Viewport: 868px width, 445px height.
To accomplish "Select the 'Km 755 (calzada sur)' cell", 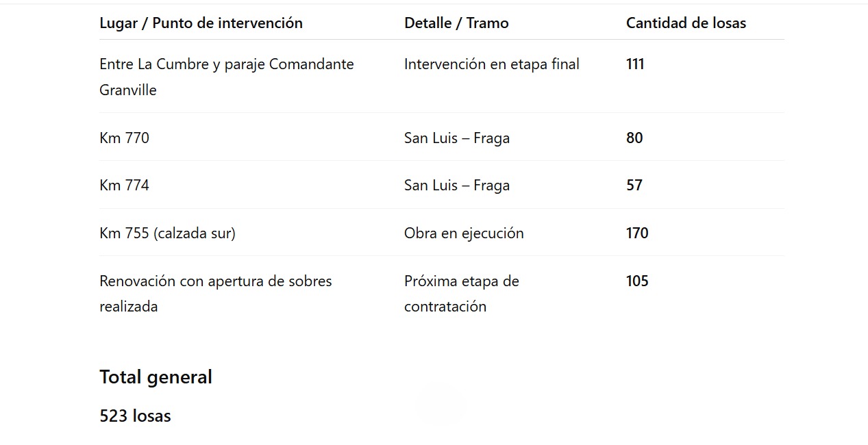I will coord(167,233).
